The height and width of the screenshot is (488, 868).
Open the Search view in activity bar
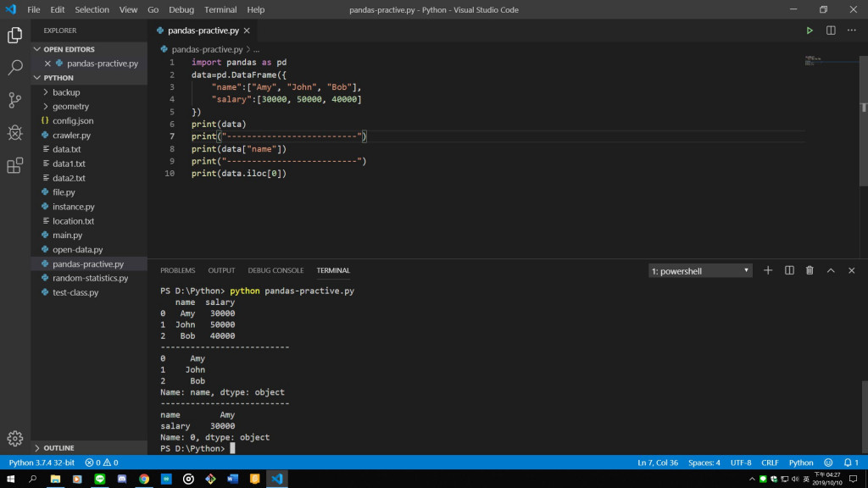[x=15, y=68]
